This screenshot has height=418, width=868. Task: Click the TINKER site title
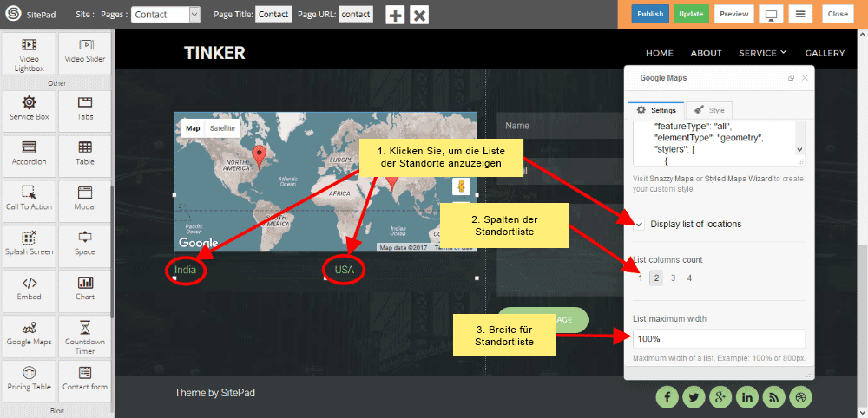point(214,53)
